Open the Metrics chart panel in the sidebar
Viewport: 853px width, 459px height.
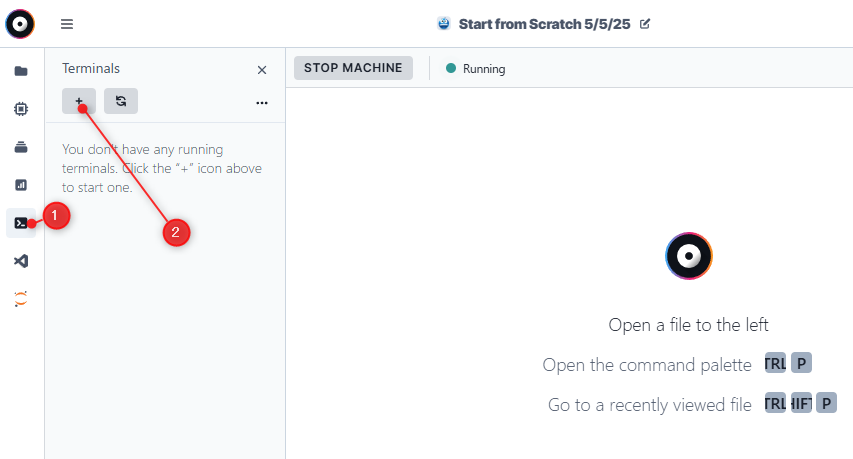tap(21, 185)
